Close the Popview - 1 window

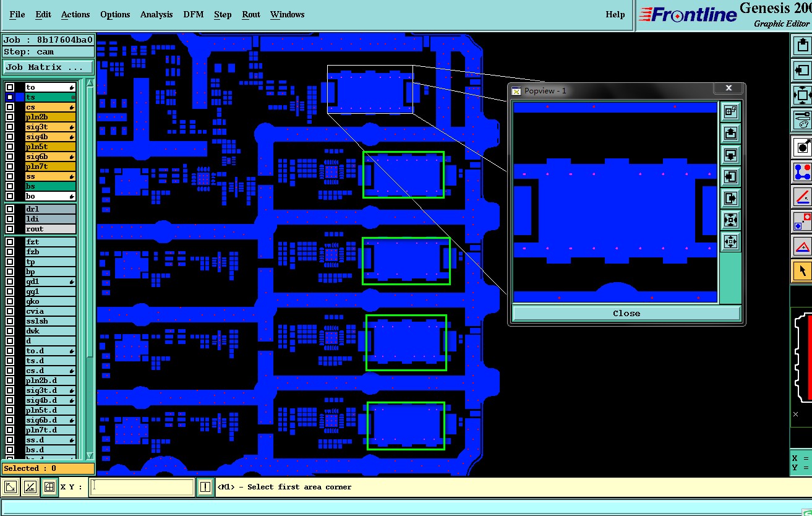(x=729, y=88)
